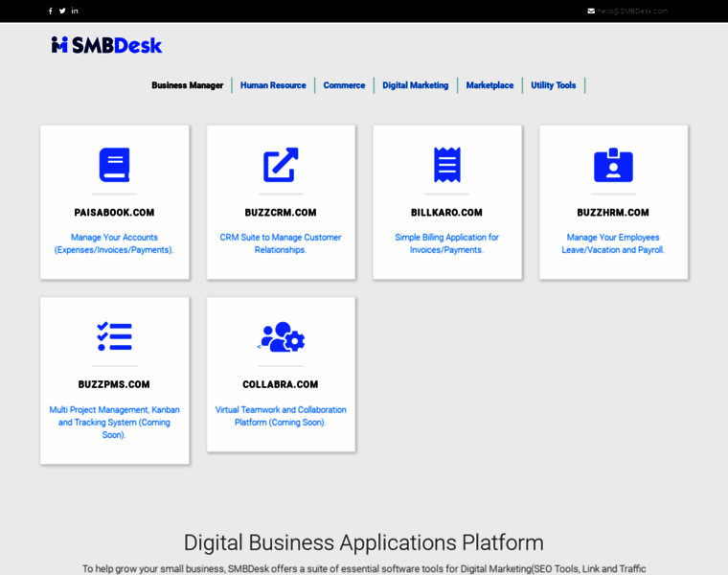Switch to the Human Resource tab
The image size is (728, 575).
tap(273, 85)
